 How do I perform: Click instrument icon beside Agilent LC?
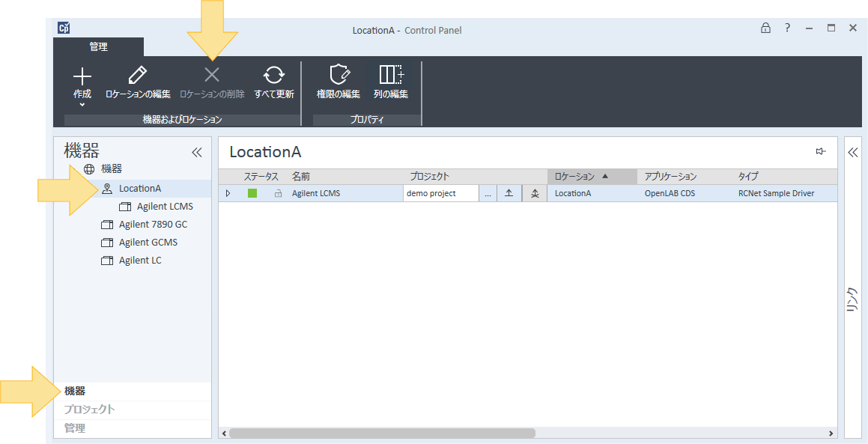tap(107, 261)
